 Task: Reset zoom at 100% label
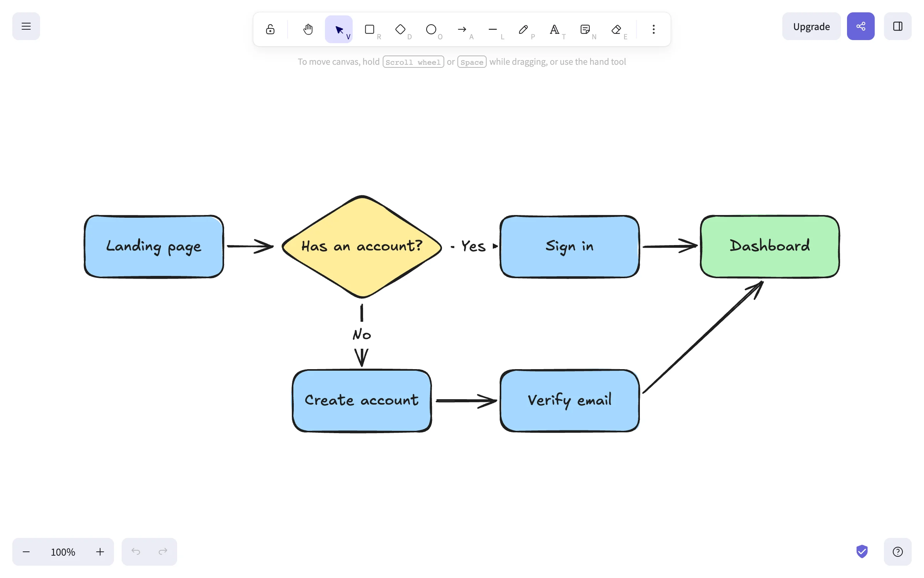[x=63, y=552]
